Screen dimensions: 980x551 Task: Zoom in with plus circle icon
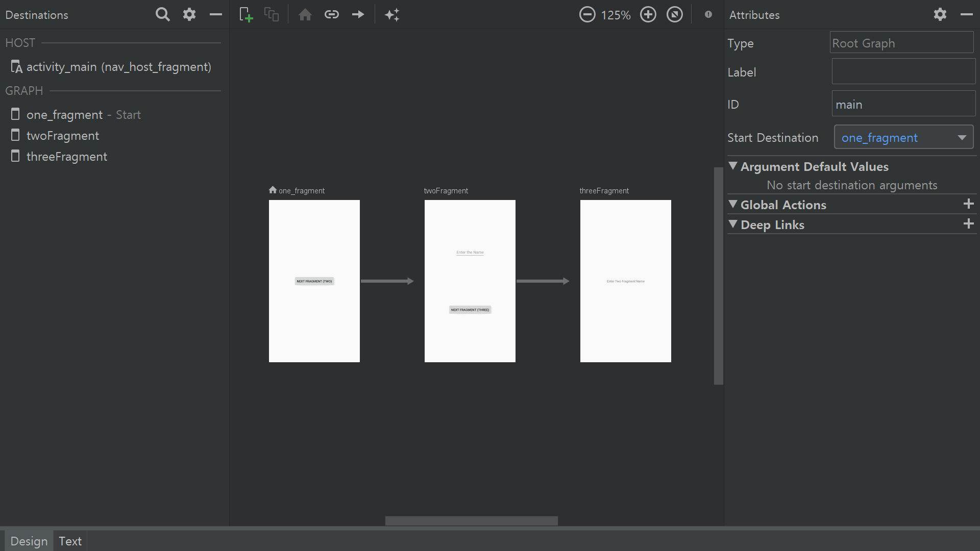coord(648,15)
